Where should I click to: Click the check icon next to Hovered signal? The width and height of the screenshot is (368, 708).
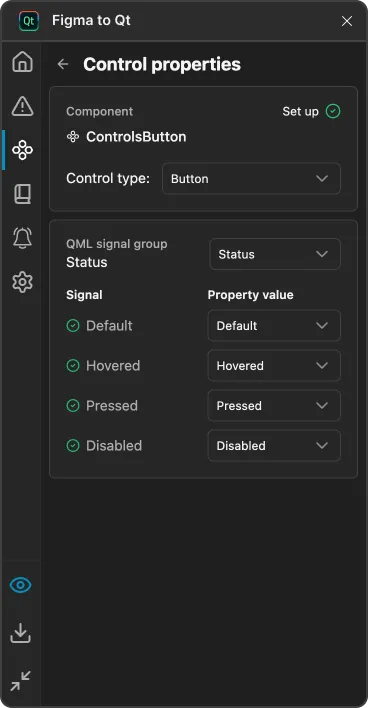73,366
